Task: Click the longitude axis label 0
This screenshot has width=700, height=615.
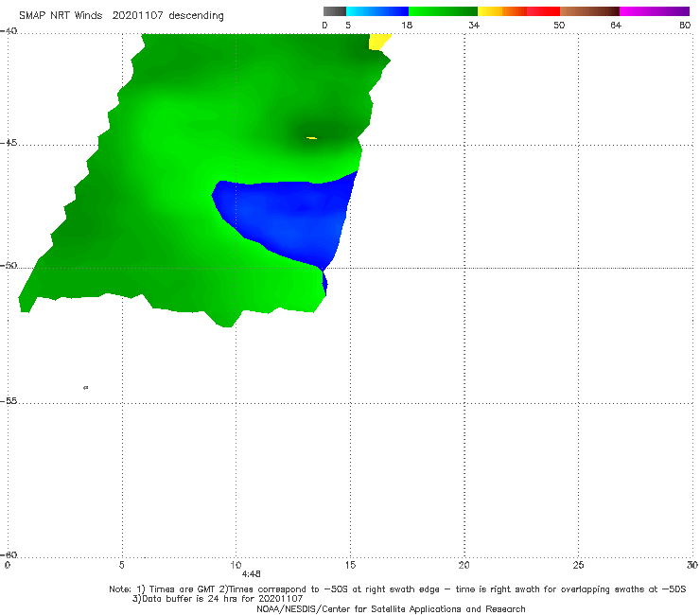Action: tap(8, 566)
